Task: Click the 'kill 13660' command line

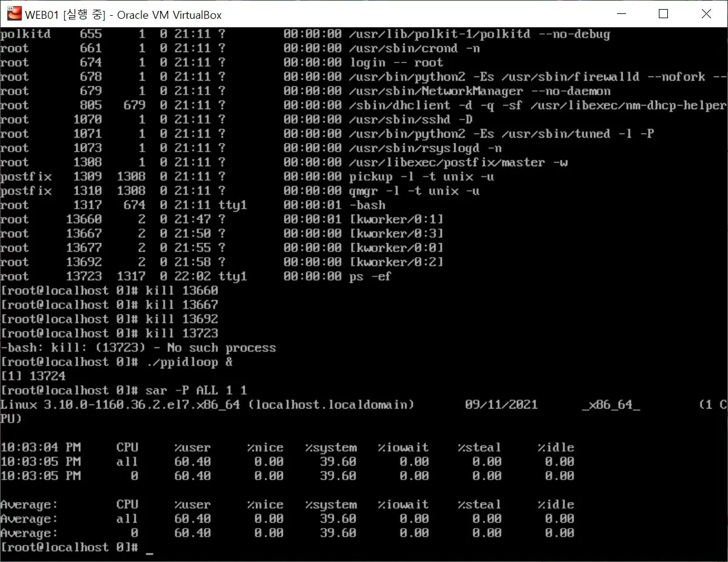Action: [x=181, y=290]
